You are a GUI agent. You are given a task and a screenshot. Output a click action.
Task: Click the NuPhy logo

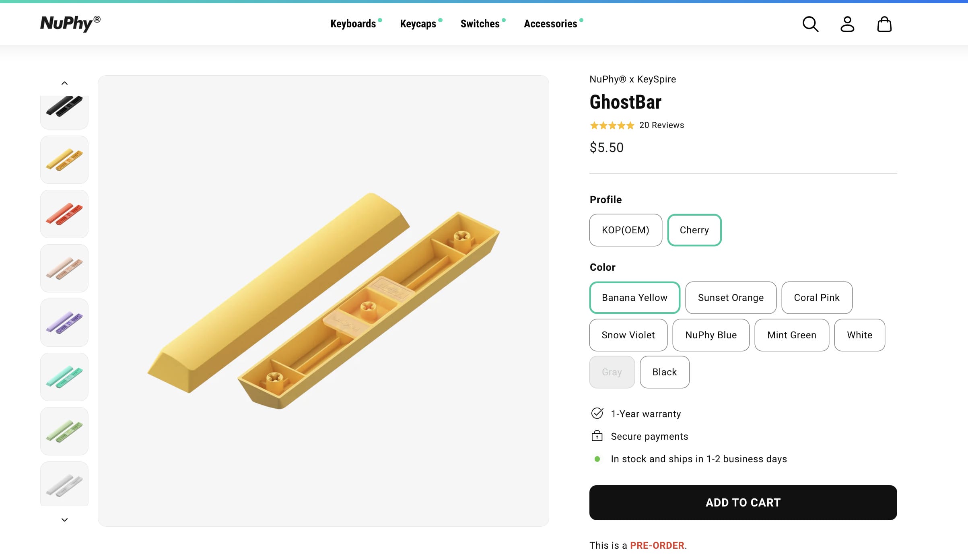[70, 23]
